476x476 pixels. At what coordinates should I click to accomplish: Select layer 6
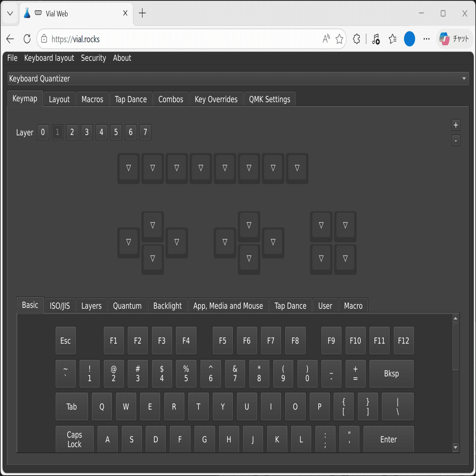point(131,132)
